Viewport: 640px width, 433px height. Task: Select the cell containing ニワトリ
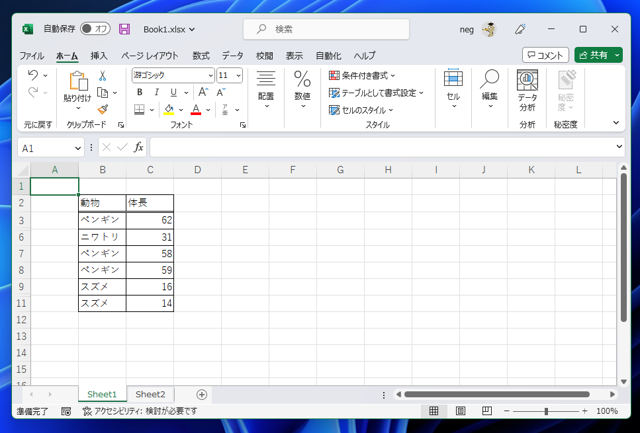102,237
